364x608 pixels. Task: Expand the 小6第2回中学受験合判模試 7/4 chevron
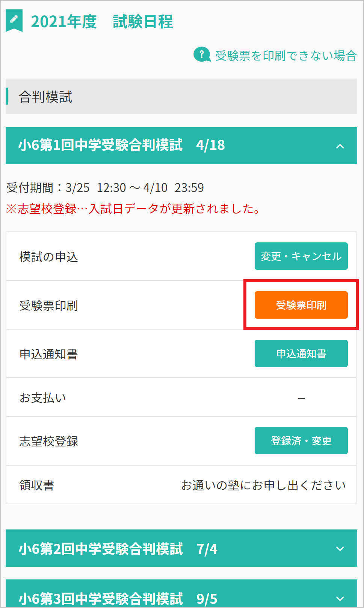click(340, 549)
